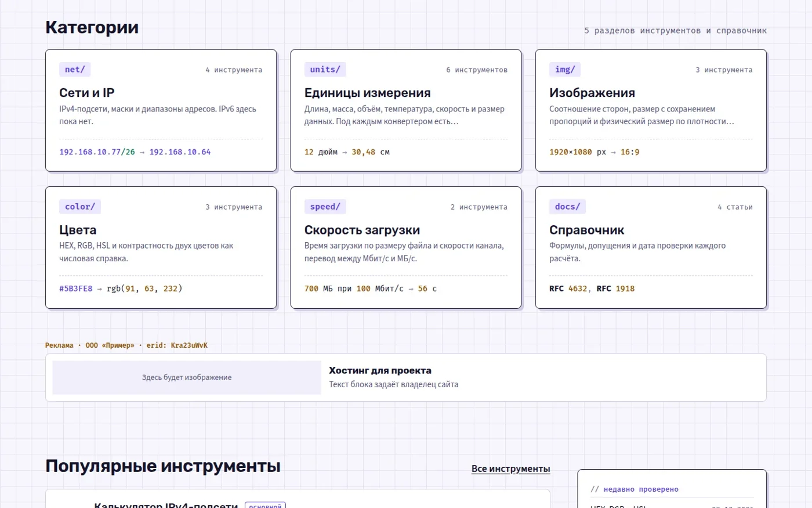The height and width of the screenshot is (508, 812).
Task: Click the speed/ tag badge
Action: point(325,207)
